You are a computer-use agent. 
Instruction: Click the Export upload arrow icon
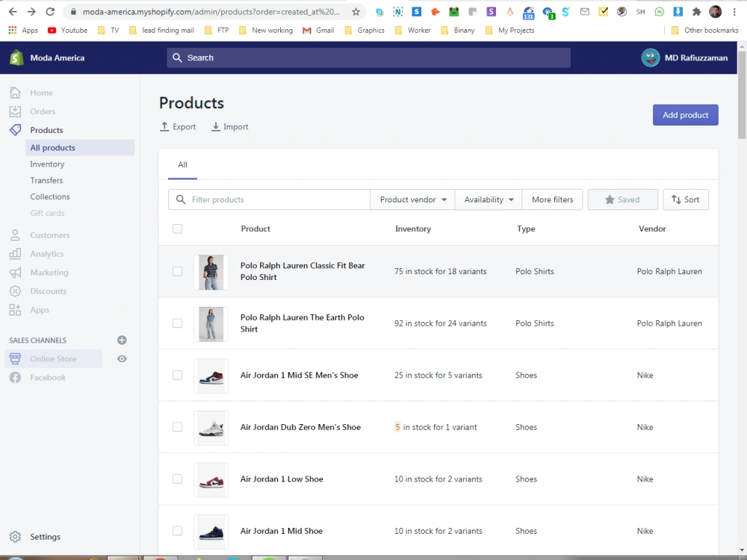click(x=164, y=127)
